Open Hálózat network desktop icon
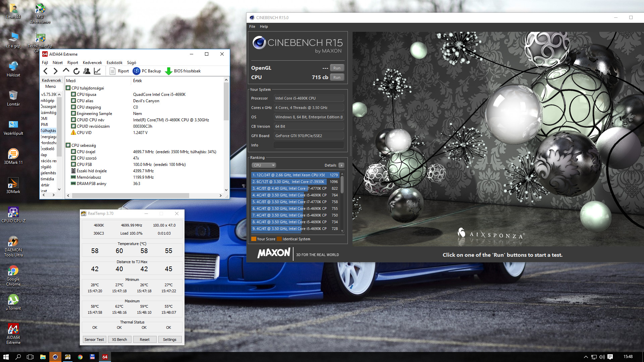The image size is (644, 362). tap(13, 69)
